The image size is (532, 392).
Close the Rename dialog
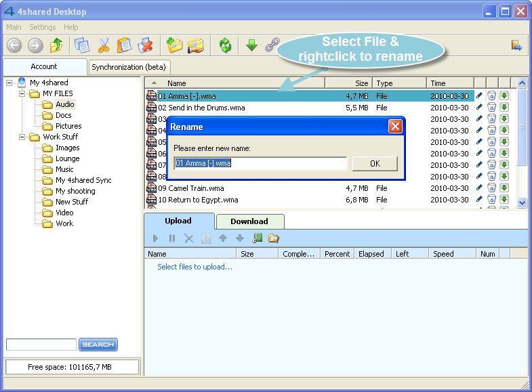(x=395, y=127)
